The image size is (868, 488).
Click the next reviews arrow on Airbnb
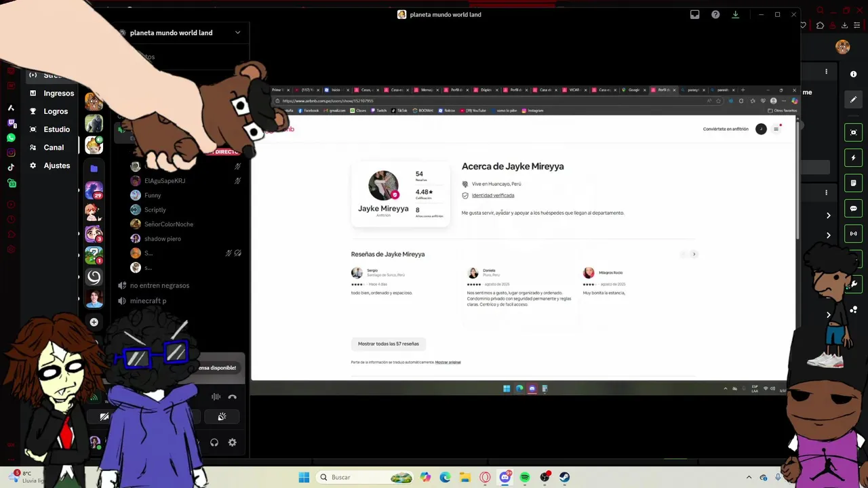tap(694, 254)
